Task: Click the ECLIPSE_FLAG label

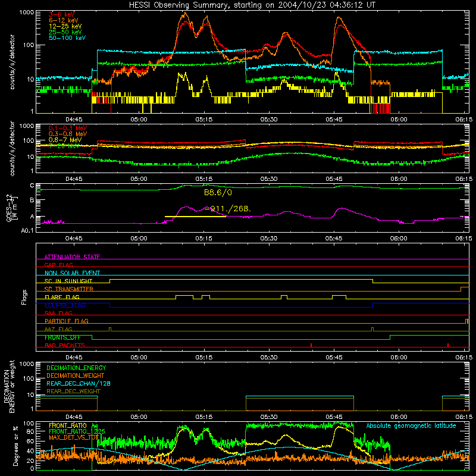Action: pos(65,305)
